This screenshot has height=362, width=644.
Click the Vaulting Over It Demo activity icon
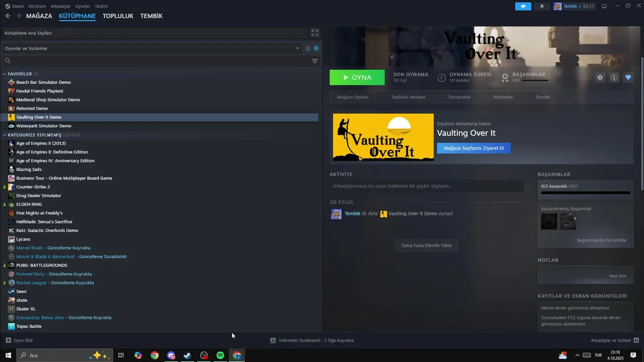383,214
